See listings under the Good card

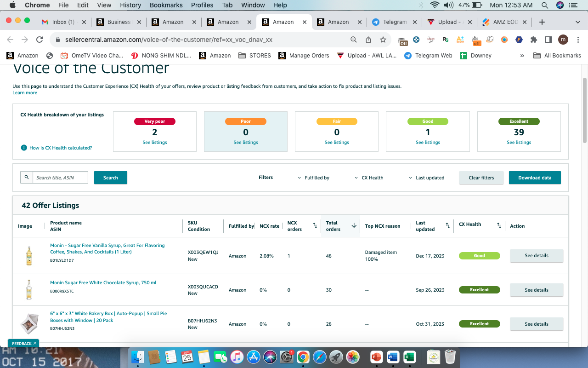(428, 143)
